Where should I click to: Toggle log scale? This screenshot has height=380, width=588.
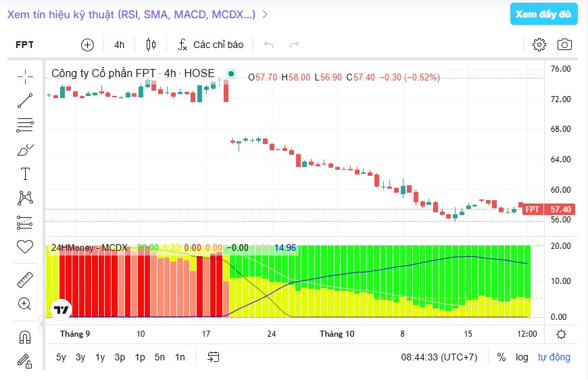[x=522, y=357]
